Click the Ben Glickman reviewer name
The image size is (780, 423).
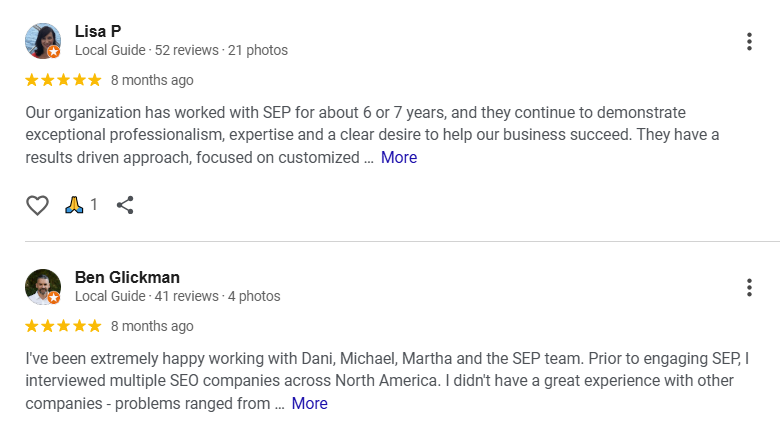point(127,277)
